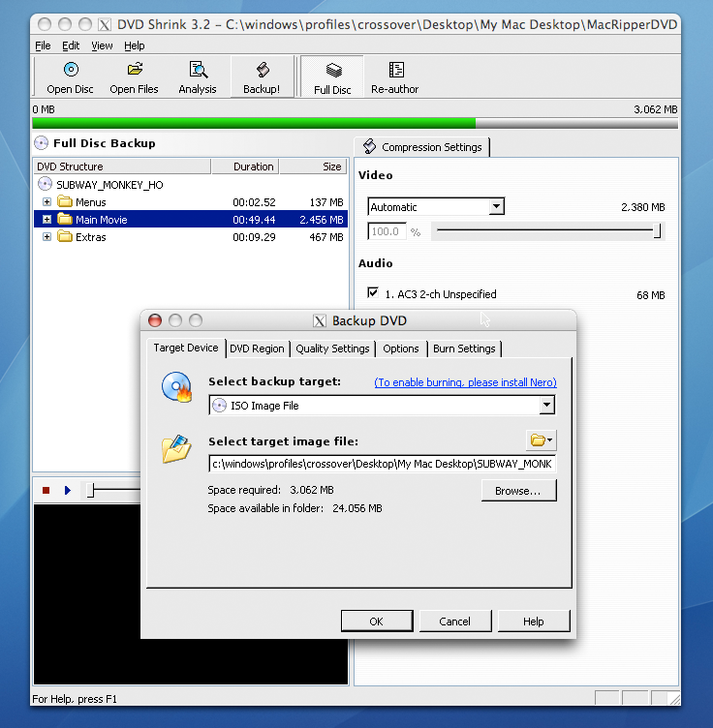Select Full Disc mode in toolbar
Viewport: 713px width, 728px height.
coord(332,77)
